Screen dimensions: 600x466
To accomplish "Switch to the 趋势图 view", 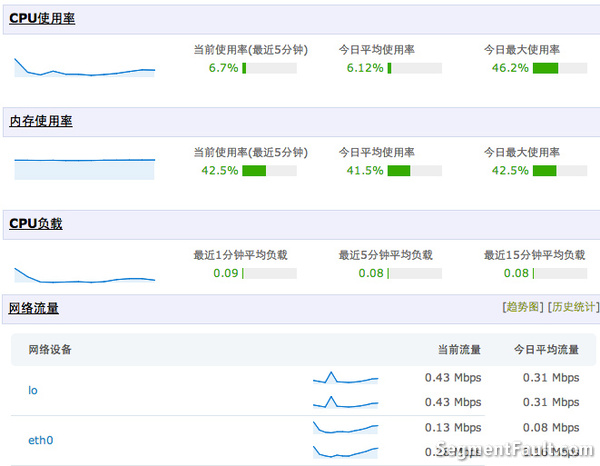I will 523,307.
